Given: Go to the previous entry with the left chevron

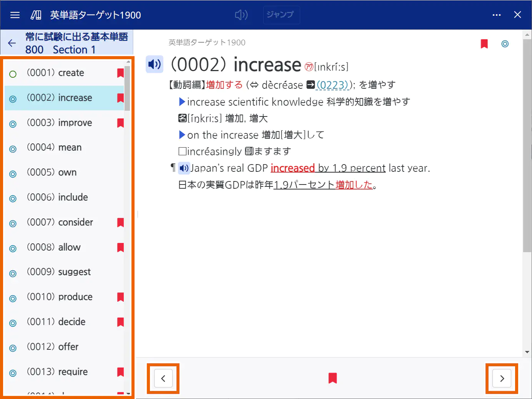Looking at the screenshot, I should (163, 379).
